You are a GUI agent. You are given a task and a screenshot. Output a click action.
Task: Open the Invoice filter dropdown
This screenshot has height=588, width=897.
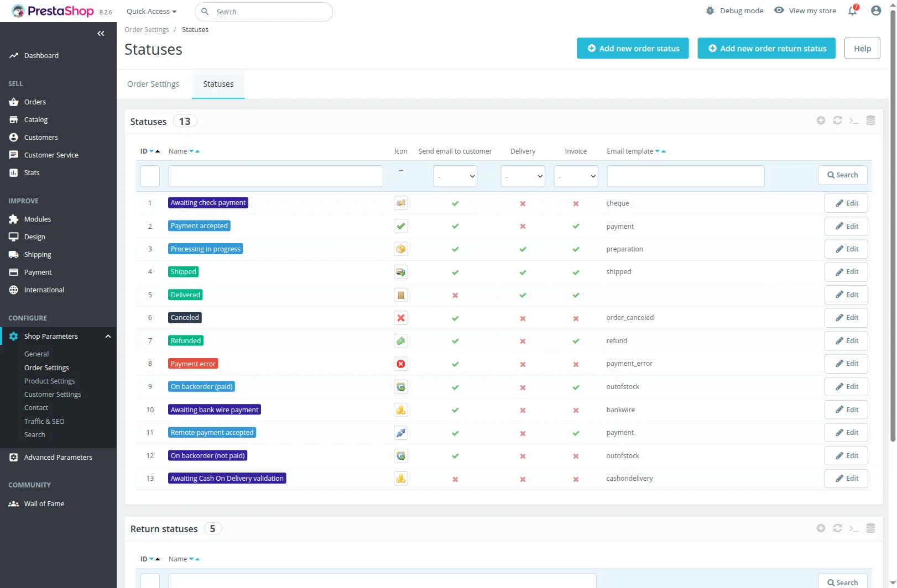pos(576,176)
